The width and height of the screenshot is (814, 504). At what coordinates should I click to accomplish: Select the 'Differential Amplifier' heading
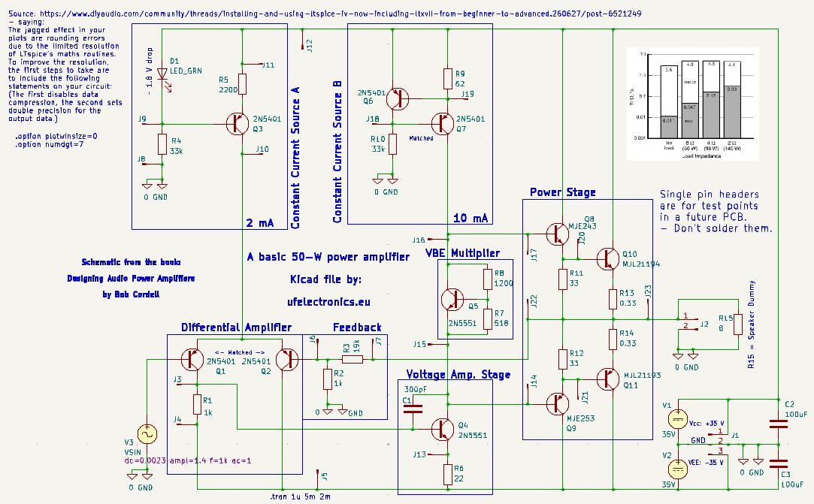[236, 327]
